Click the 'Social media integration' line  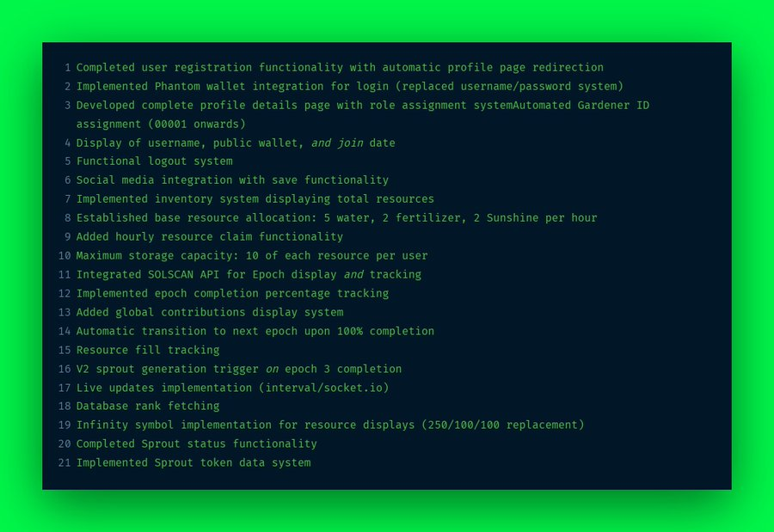coord(232,180)
